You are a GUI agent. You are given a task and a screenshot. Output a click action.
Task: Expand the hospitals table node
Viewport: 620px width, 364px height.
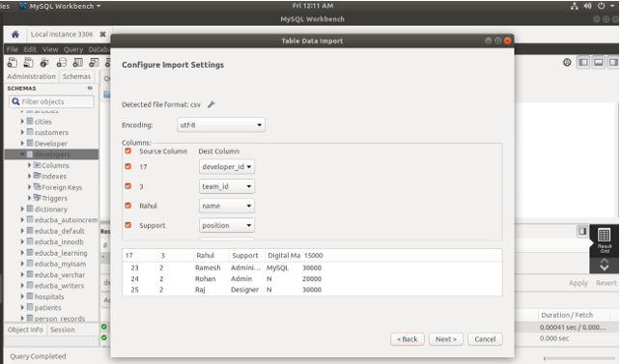tap(22, 296)
